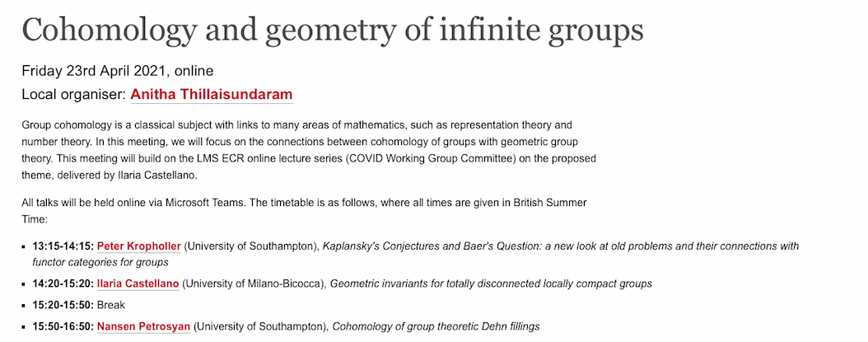
Task: Click the 15:50-16:50 time slot
Action: point(63,326)
